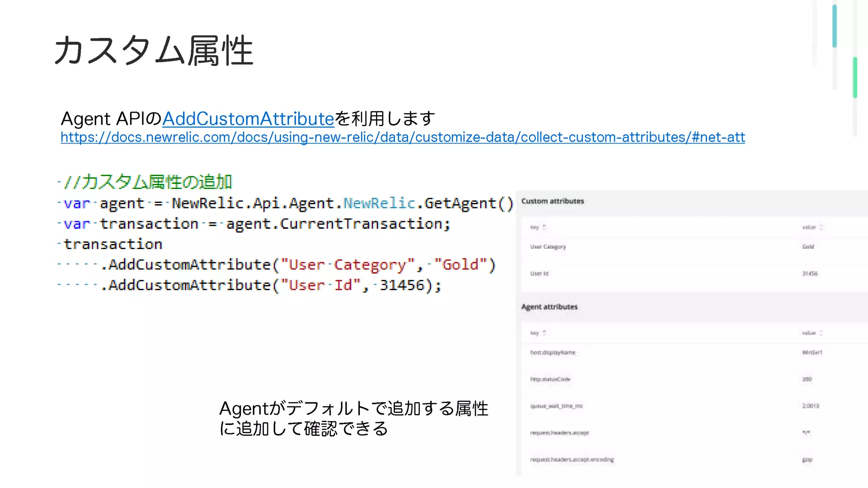The height and width of the screenshot is (488, 868).
Task: Open the docs.newrelic.com custom attributes URL
Action: pyautogui.click(x=402, y=137)
